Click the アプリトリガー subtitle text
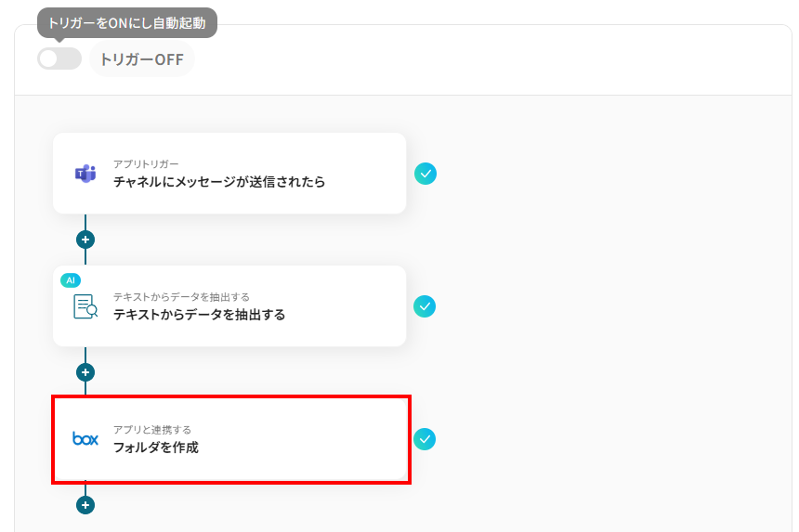This screenshot has width=799, height=532. (x=146, y=163)
